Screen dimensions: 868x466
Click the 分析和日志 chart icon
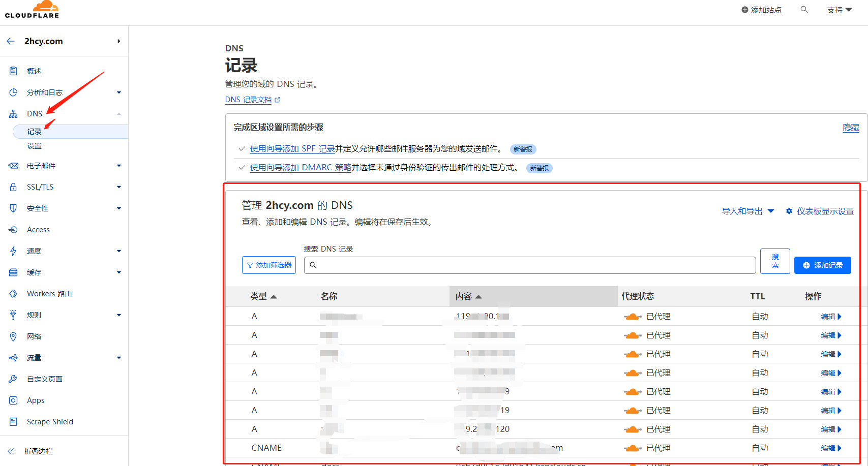point(13,92)
